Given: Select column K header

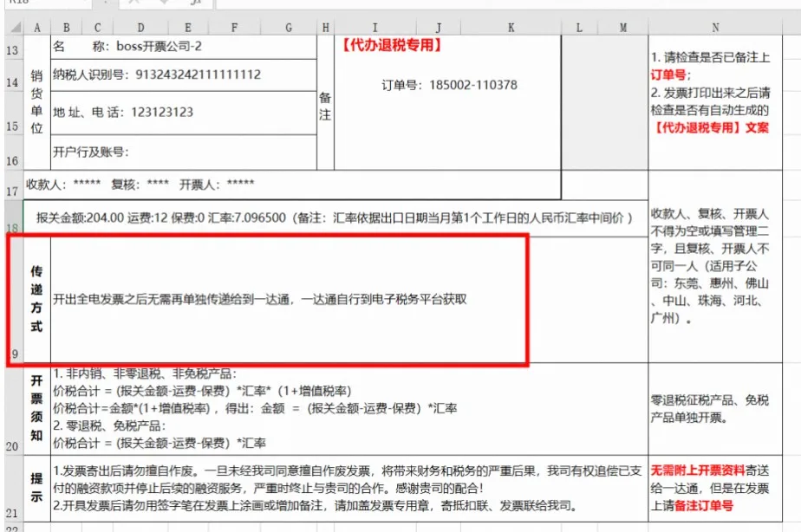Looking at the screenshot, I should tap(511, 28).
